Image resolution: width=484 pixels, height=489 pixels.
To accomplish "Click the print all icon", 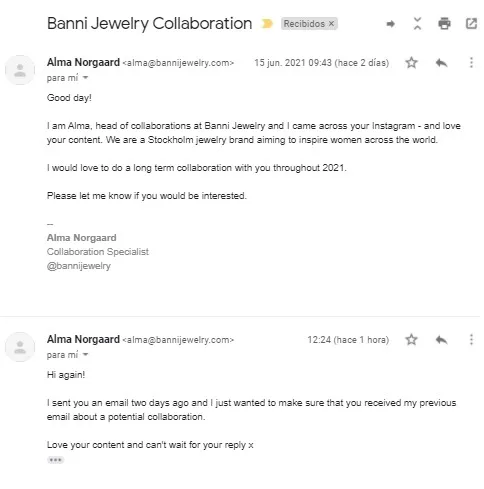I will point(444,24).
